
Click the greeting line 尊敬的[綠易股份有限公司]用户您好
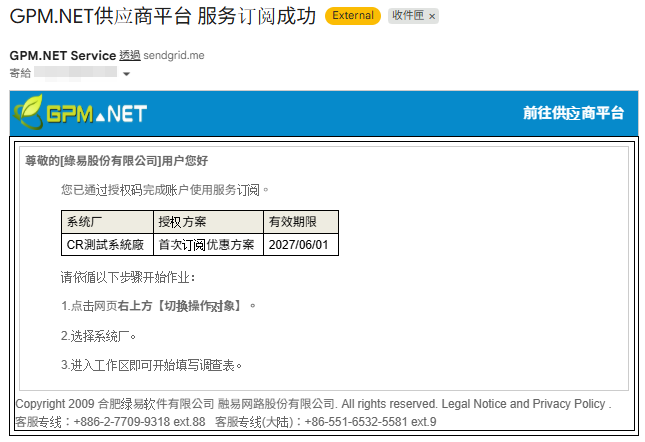(x=116, y=161)
